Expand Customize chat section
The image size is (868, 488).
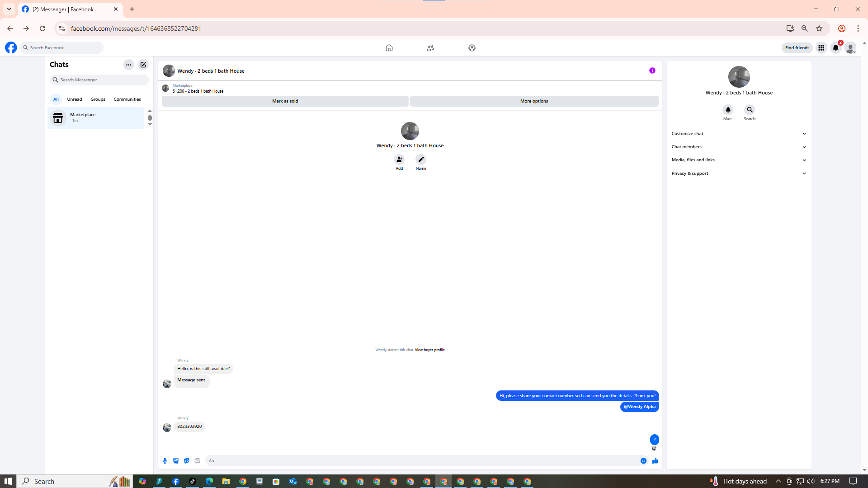[739, 134]
